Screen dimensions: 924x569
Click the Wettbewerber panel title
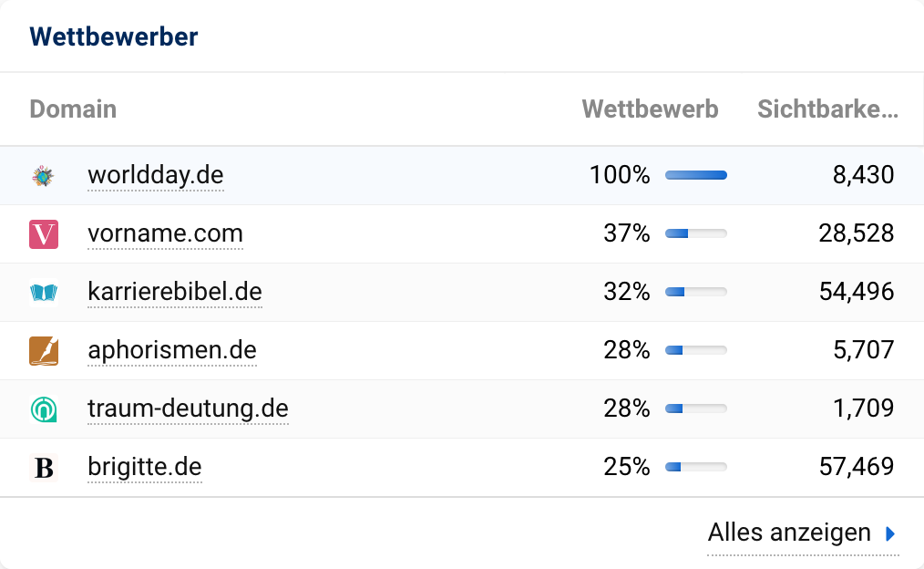pos(114,36)
